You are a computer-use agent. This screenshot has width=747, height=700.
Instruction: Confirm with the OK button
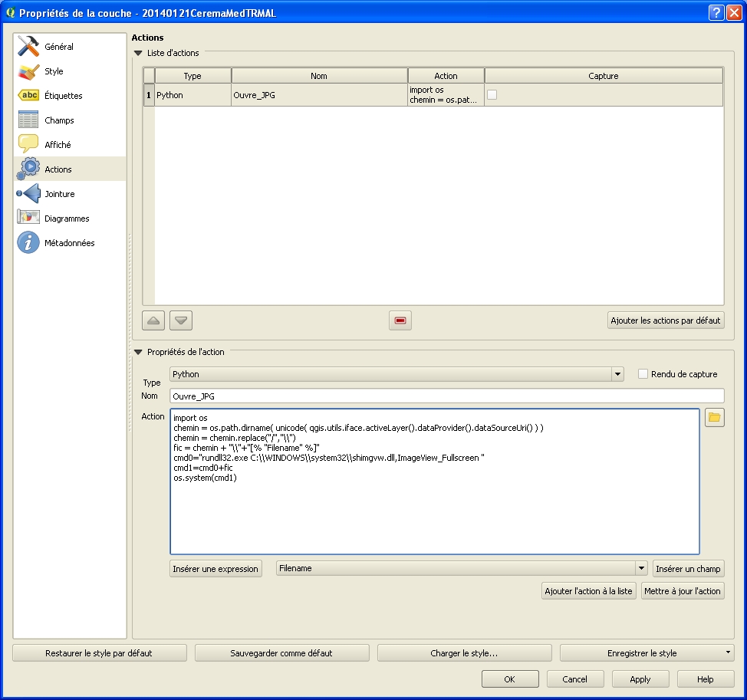(510, 679)
